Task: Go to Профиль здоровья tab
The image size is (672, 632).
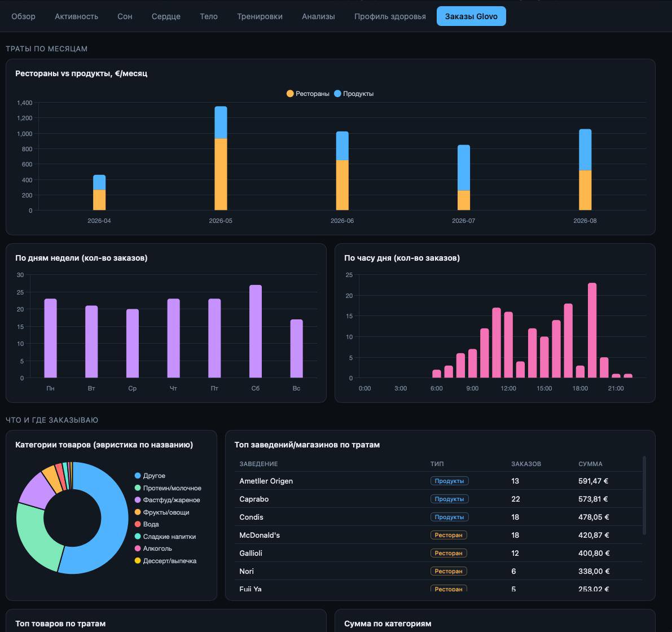Action: tap(390, 16)
